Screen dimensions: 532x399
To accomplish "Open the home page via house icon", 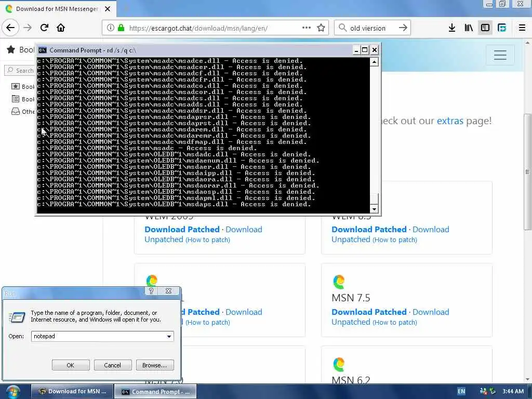I will click(x=61, y=28).
